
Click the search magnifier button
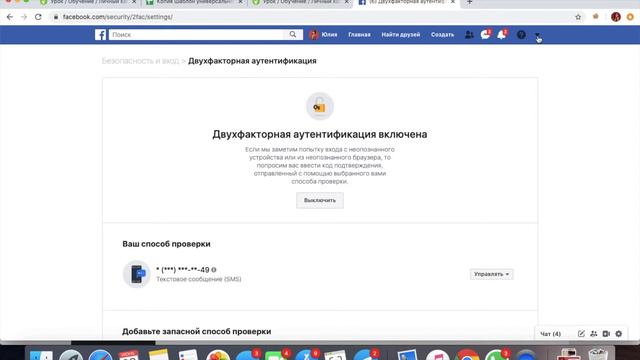click(293, 35)
